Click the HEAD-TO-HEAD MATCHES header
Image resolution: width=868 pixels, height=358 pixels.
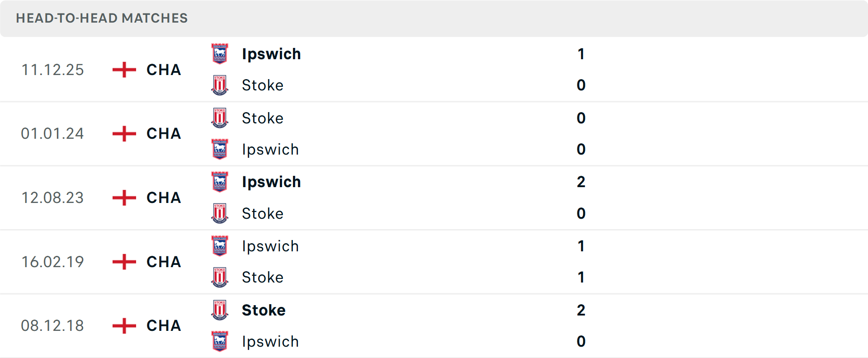pyautogui.click(x=101, y=19)
